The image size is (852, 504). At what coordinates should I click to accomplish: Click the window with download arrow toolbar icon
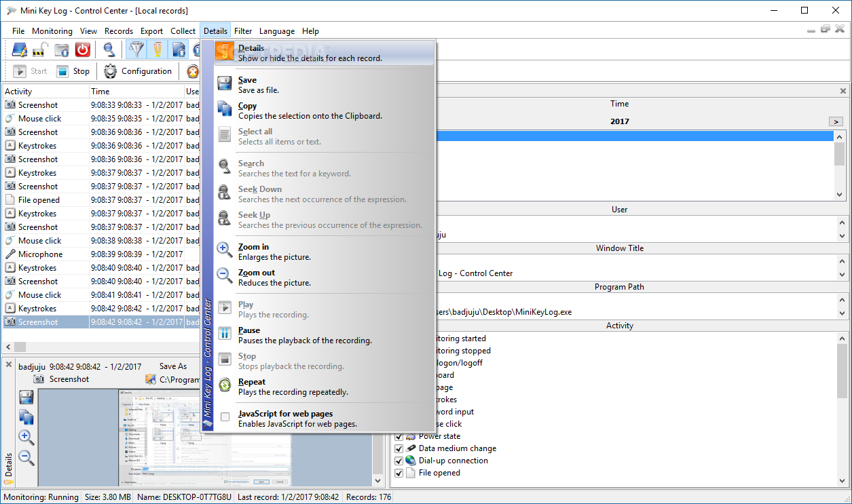(x=62, y=50)
